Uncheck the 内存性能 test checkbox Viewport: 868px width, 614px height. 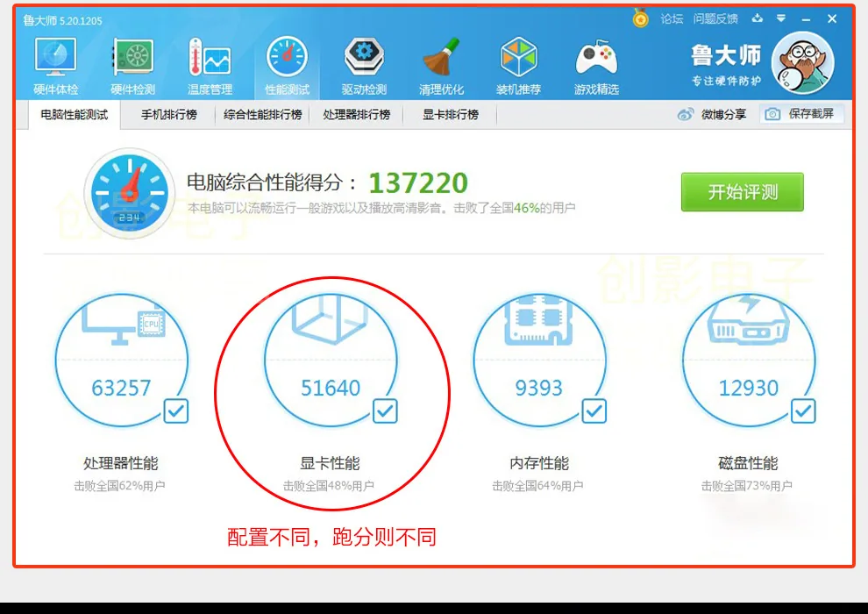pos(594,411)
